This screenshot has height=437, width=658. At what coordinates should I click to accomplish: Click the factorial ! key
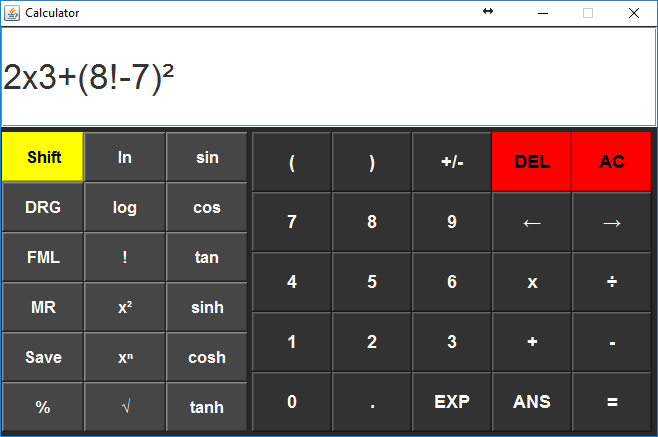(125, 257)
